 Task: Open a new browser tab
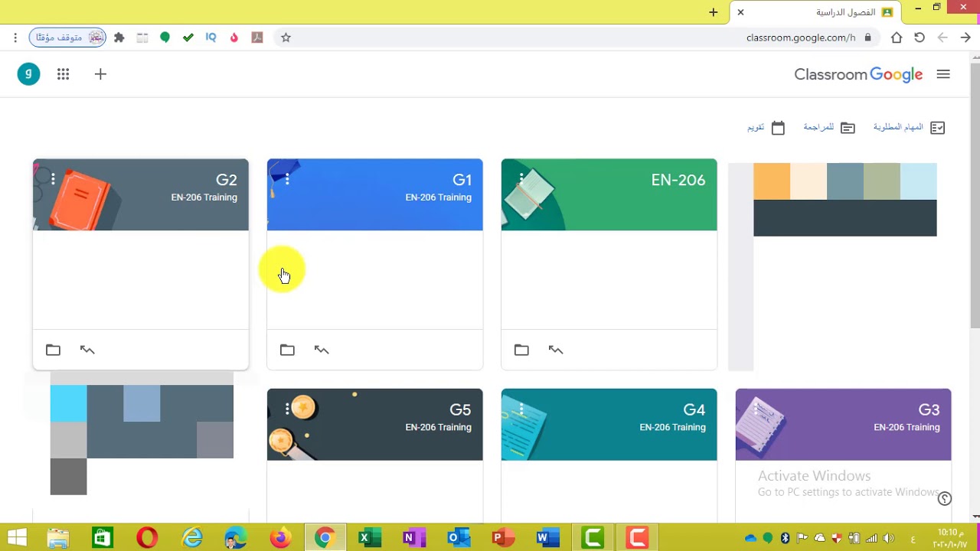tap(714, 12)
